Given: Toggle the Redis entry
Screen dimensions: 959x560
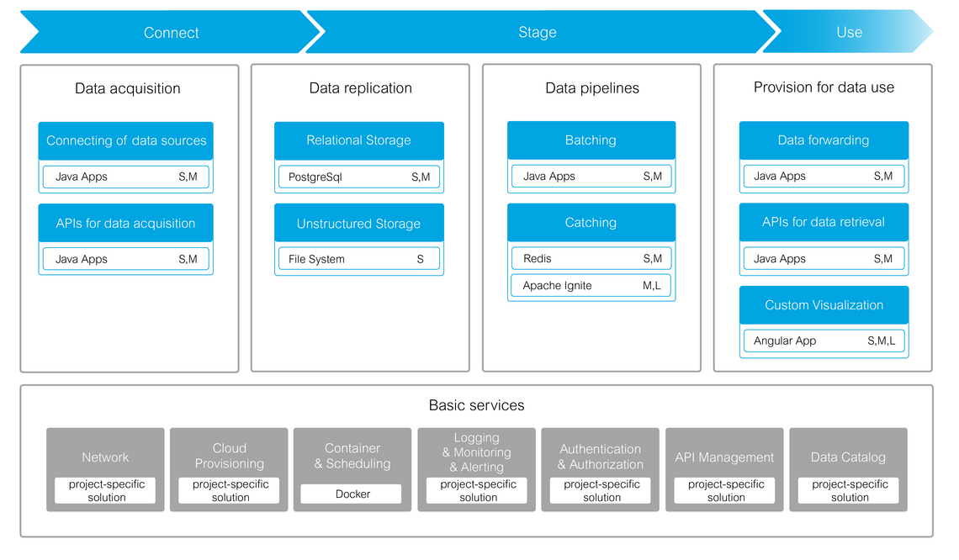Looking at the screenshot, I should pyautogui.click(x=591, y=258).
